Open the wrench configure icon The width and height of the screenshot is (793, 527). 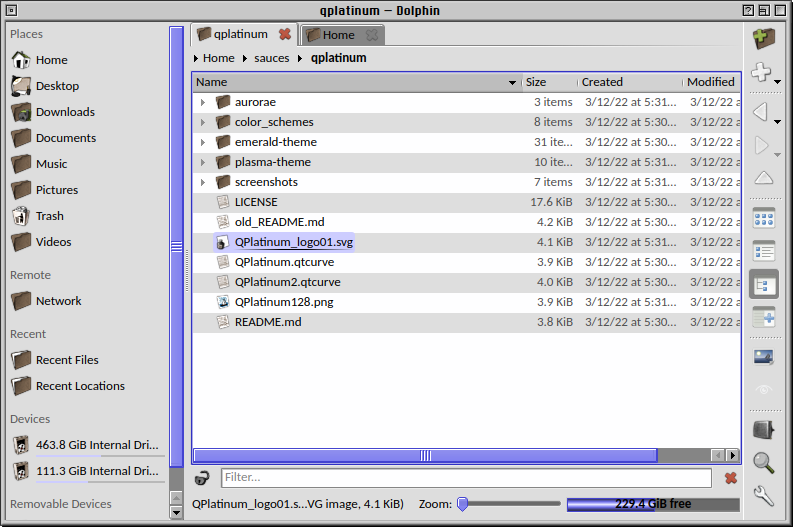pyautogui.click(x=764, y=496)
